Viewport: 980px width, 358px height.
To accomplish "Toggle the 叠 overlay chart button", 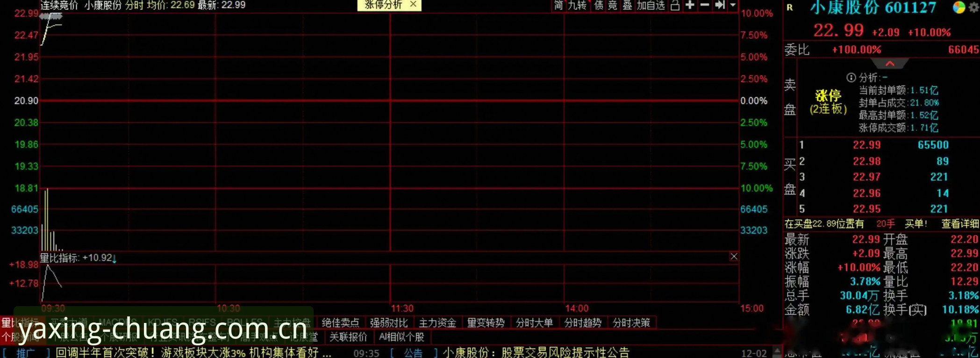I will coord(627,5).
